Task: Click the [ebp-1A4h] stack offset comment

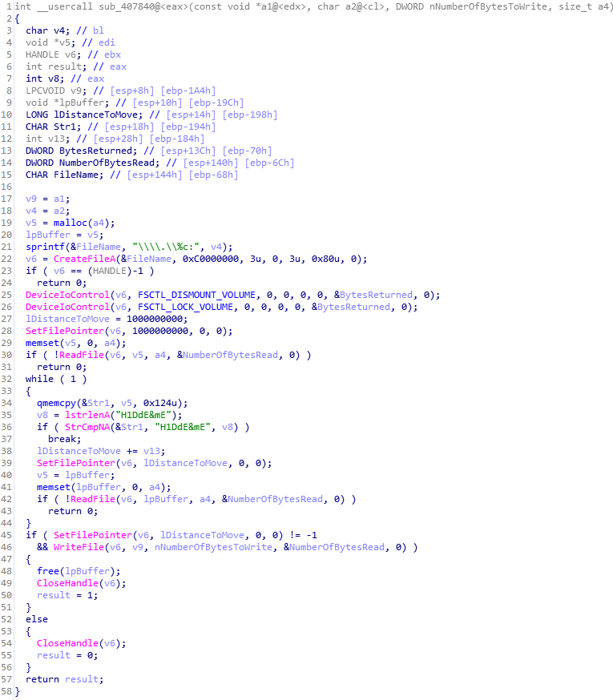Action: [x=188, y=91]
